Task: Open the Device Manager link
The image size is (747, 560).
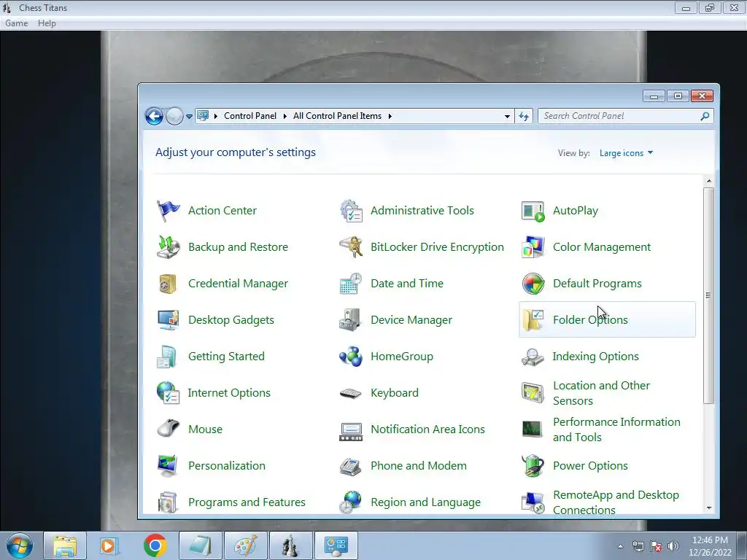Action: (411, 320)
